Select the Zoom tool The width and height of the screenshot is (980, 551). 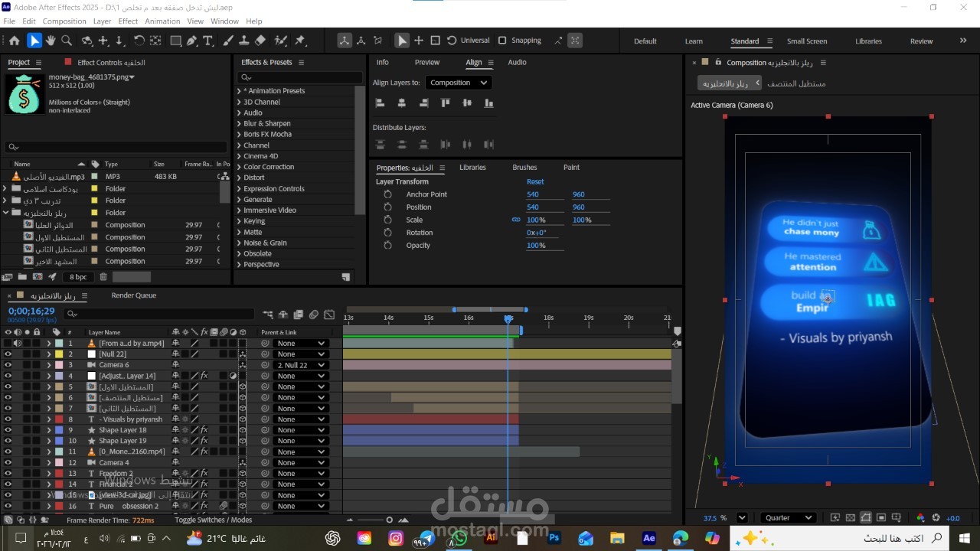click(x=67, y=41)
